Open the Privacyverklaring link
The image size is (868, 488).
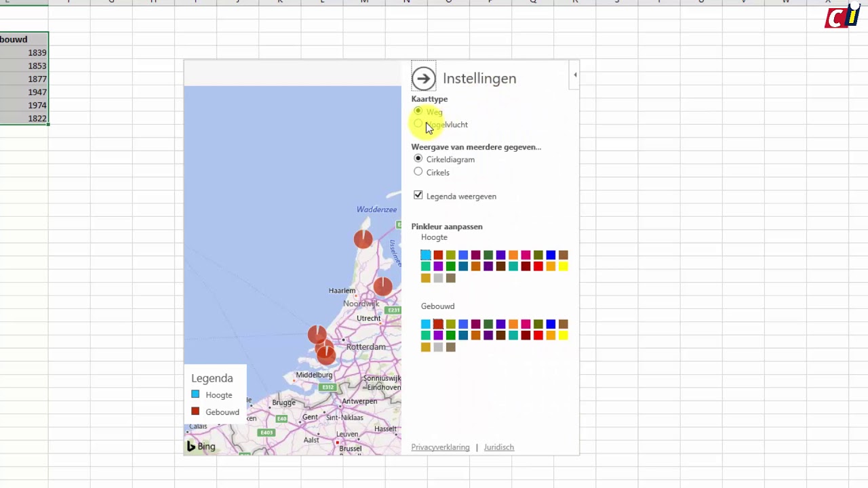coord(440,447)
